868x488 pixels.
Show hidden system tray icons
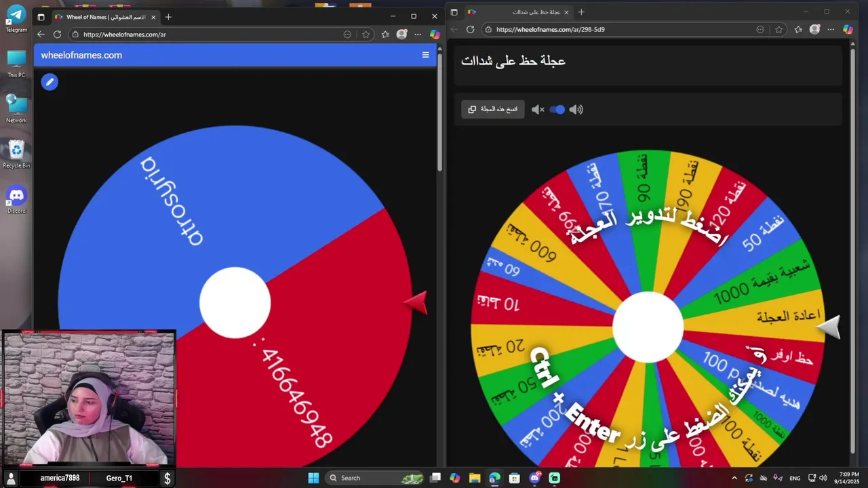(x=734, y=478)
